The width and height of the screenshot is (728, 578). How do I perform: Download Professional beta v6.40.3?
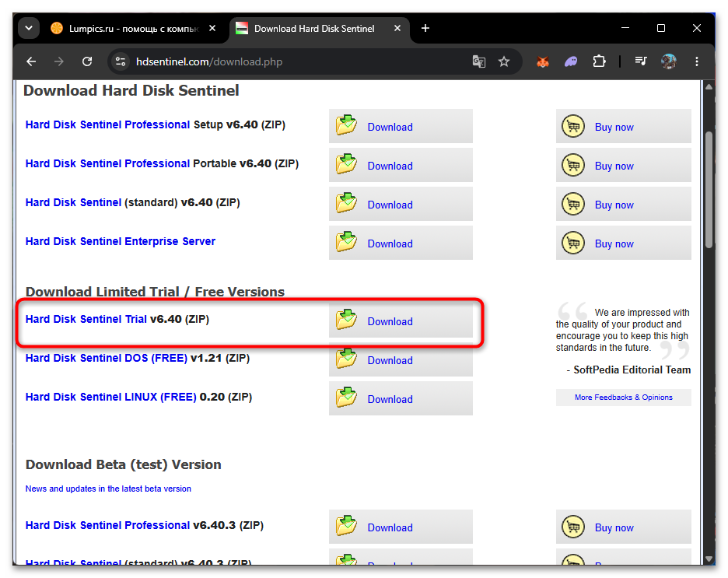coord(401,527)
